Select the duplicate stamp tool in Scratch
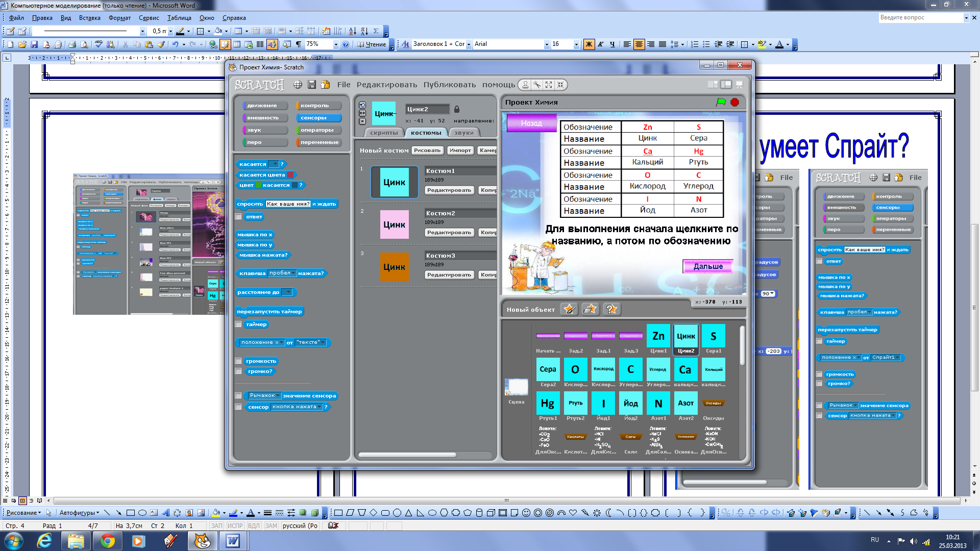Viewport: 980px width, 551px height. (x=525, y=85)
